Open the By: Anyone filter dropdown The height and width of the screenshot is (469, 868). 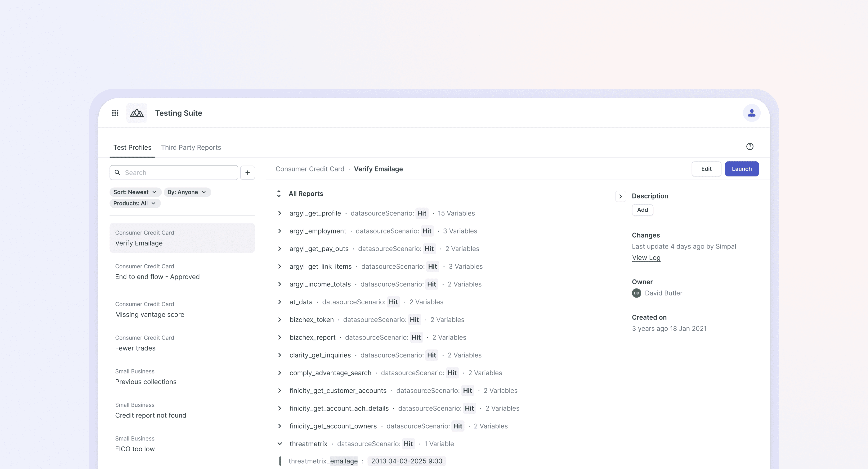point(187,192)
